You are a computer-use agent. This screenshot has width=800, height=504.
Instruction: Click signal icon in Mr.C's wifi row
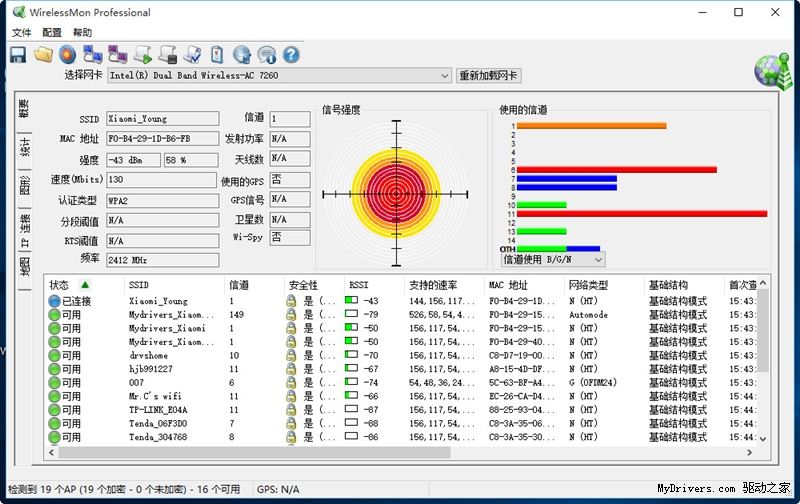click(x=351, y=395)
